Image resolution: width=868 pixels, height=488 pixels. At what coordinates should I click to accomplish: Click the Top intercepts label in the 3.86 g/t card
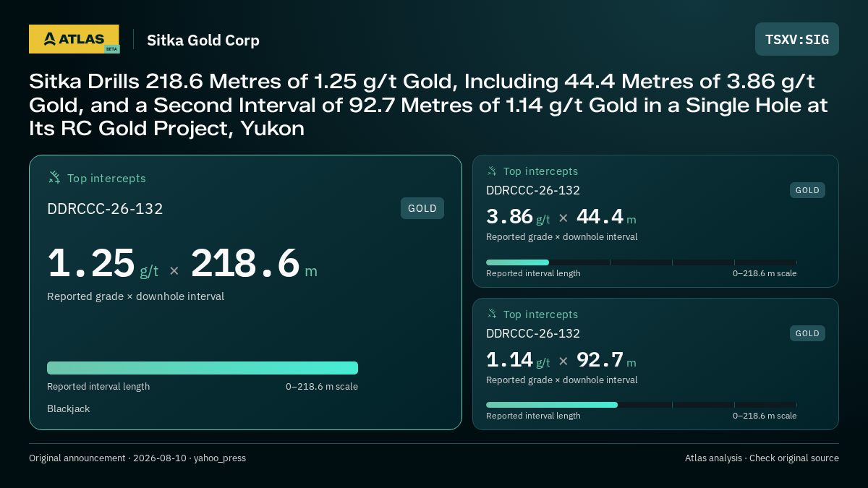540,171
